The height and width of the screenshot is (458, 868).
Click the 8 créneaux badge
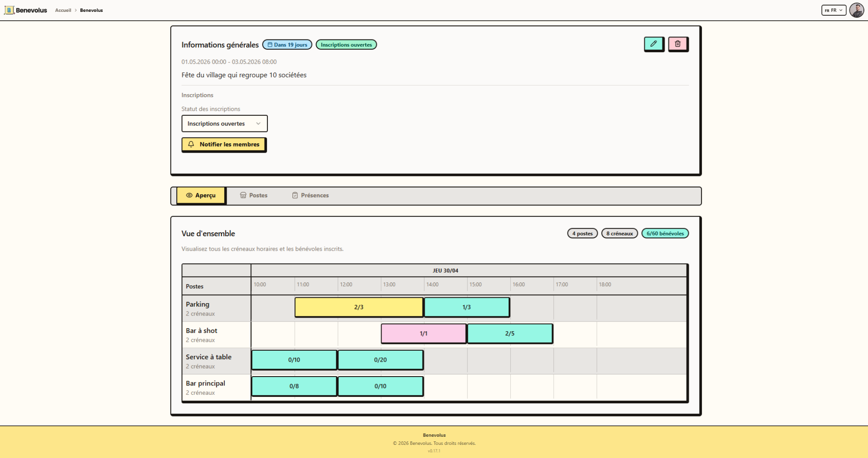point(620,233)
